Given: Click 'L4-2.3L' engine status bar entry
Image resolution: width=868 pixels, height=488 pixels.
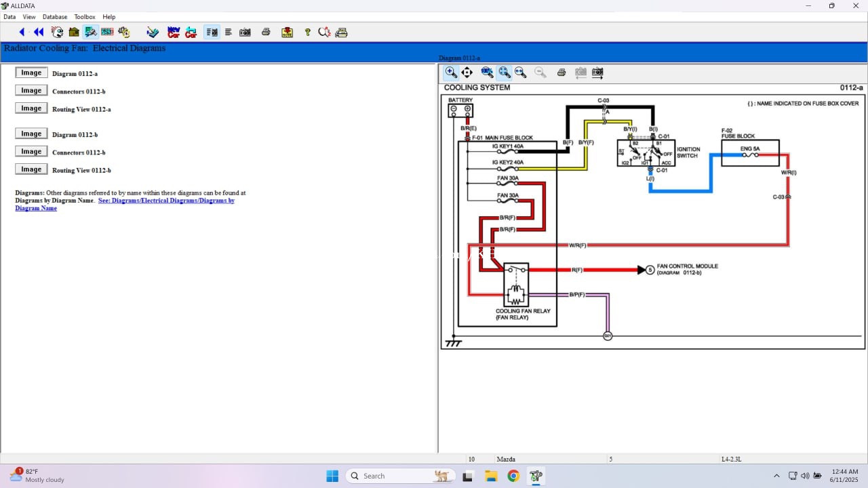Looking at the screenshot, I should [731, 459].
